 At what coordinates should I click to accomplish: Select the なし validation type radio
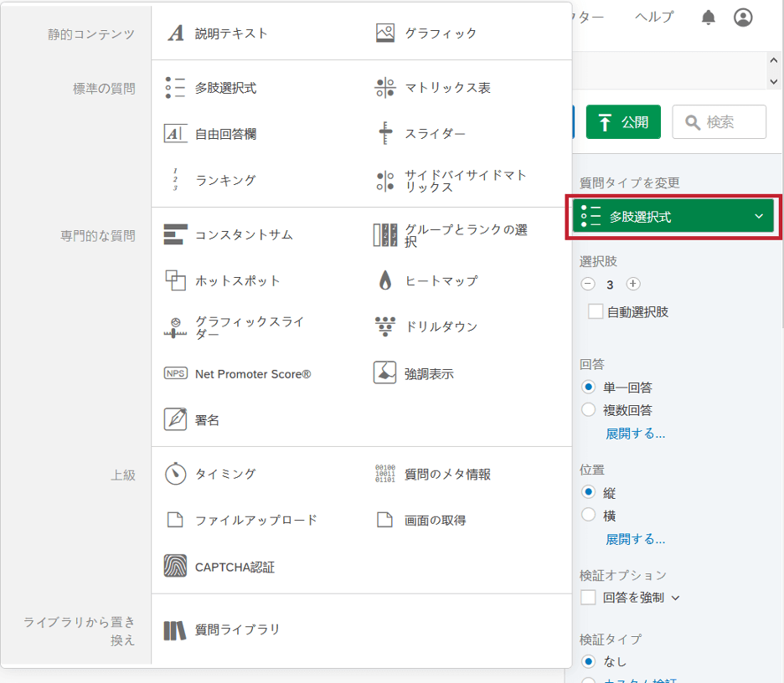pyautogui.click(x=589, y=661)
